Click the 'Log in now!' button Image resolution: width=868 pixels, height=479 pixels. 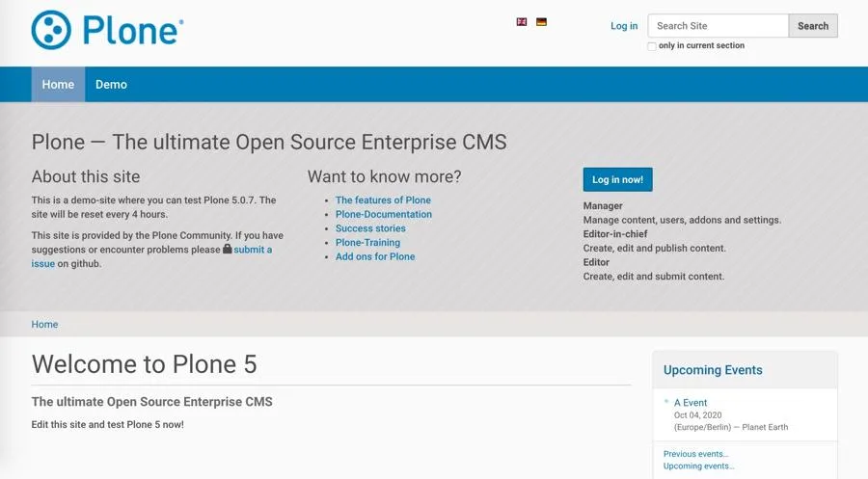618,180
